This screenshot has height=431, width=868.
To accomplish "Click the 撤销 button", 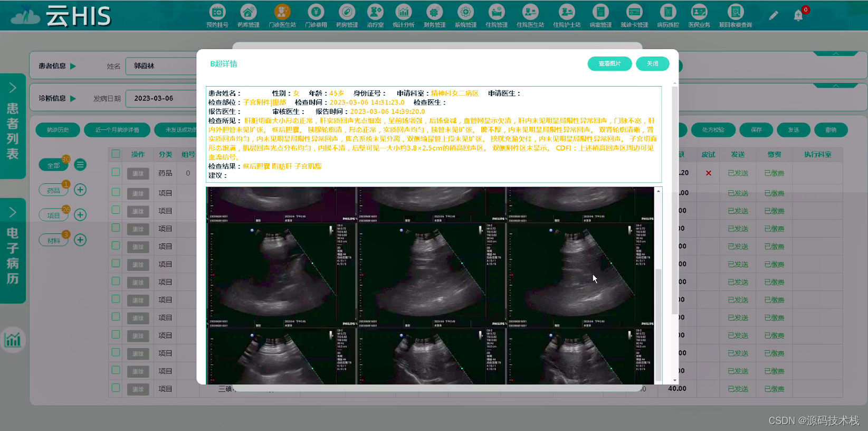I will pos(831,130).
